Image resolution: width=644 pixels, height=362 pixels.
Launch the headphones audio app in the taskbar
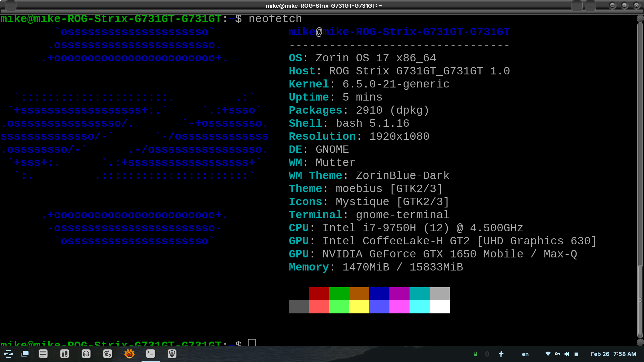pos(86,354)
